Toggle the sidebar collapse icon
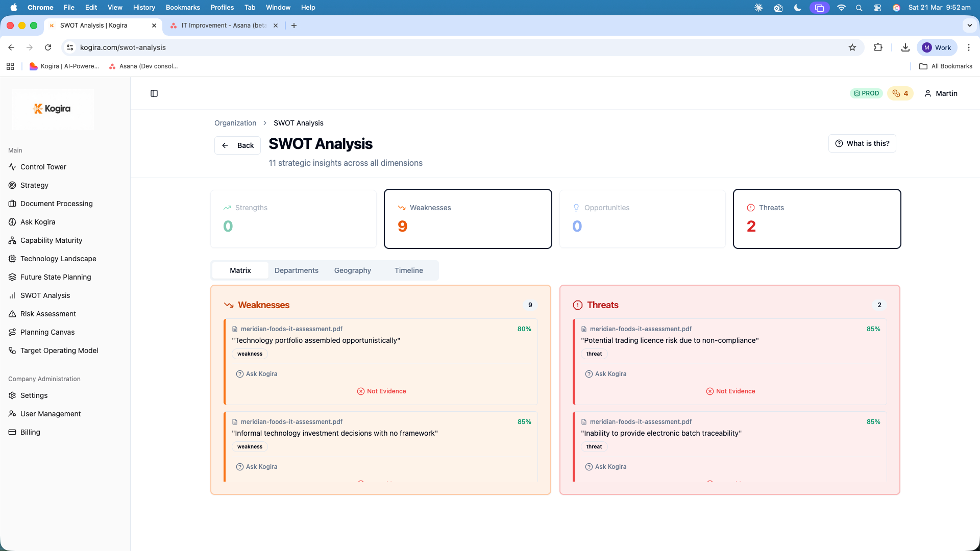The image size is (980, 551). [154, 93]
